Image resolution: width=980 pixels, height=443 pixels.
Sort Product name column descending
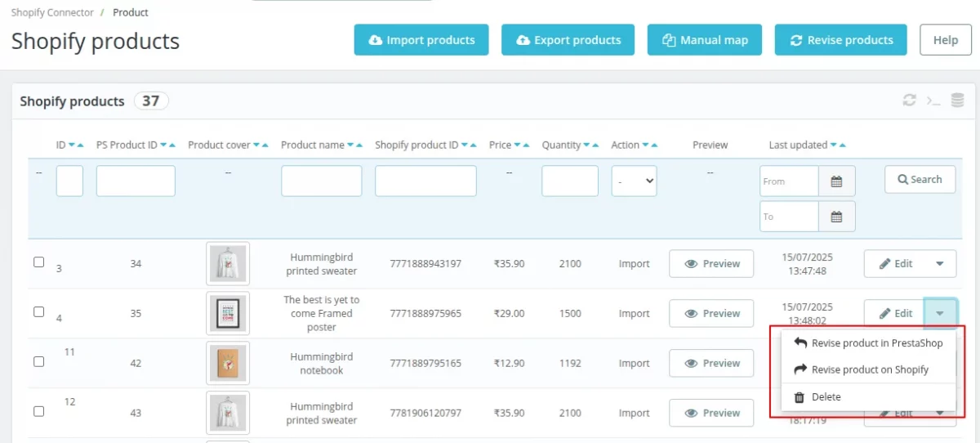click(x=351, y=145)
